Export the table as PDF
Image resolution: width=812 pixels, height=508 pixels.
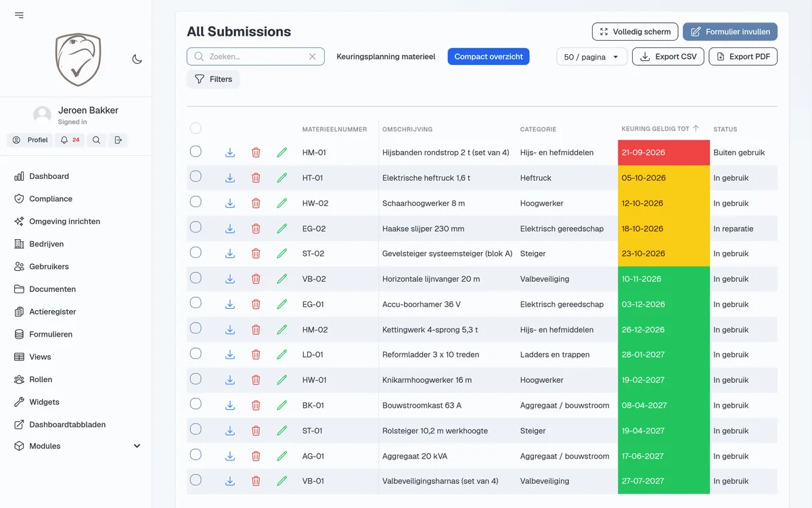(x=743, y=57)
